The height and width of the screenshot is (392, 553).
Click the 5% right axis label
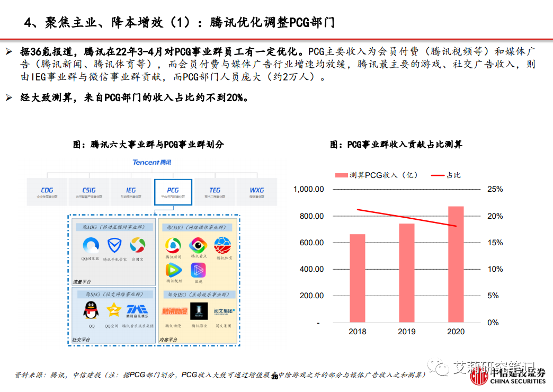coord(493,296)
